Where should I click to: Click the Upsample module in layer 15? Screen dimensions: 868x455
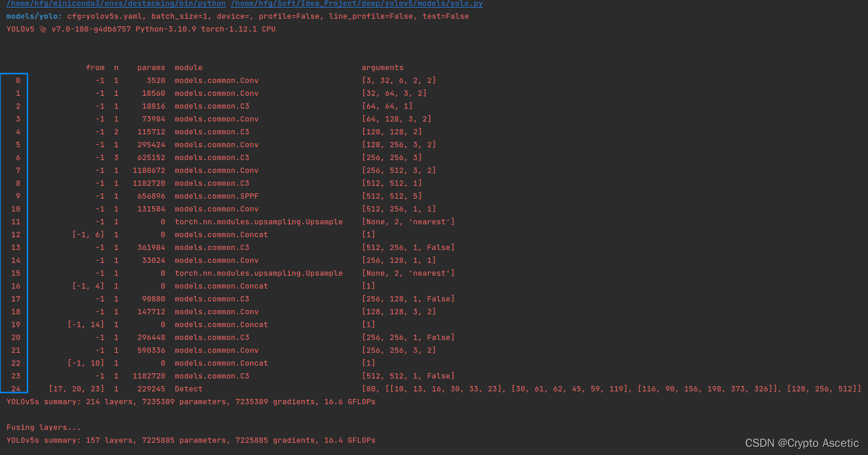[x=259, y=273]
